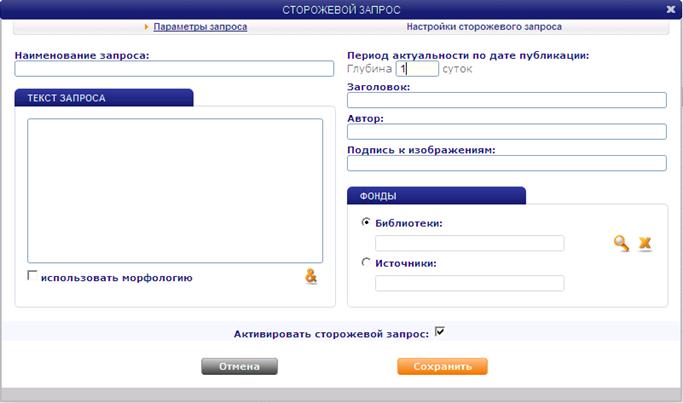Click the Источники text field

470,283
